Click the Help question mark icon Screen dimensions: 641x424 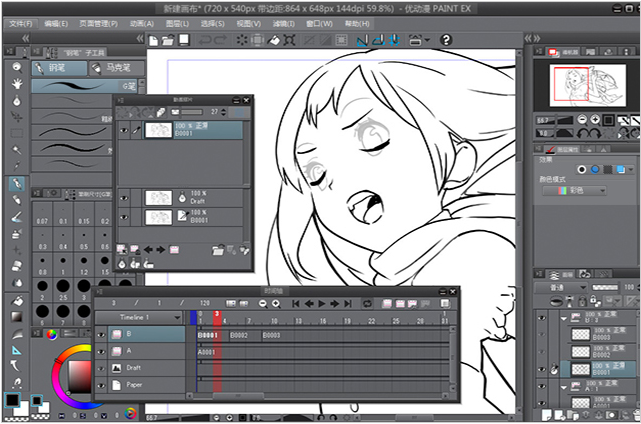446,40
